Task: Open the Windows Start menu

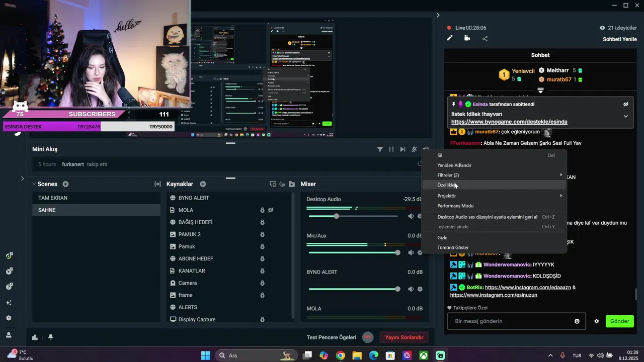Action: [206, 355]
